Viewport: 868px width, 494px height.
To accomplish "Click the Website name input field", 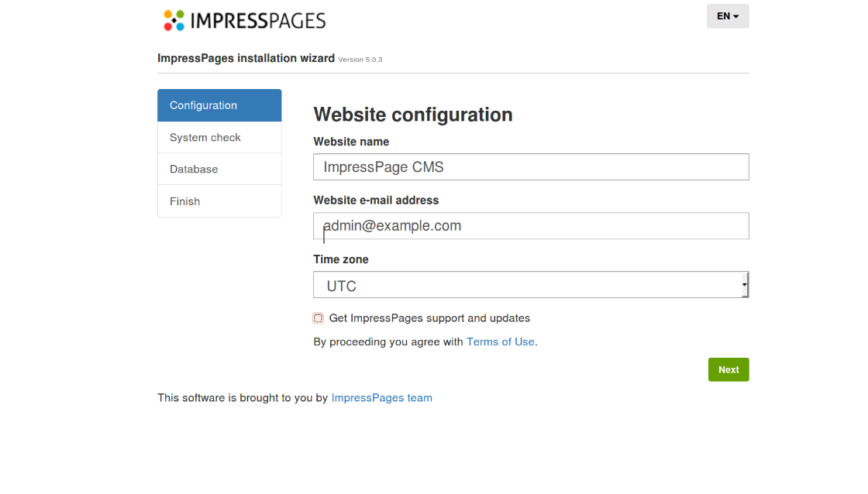I will tap(530, 166).
